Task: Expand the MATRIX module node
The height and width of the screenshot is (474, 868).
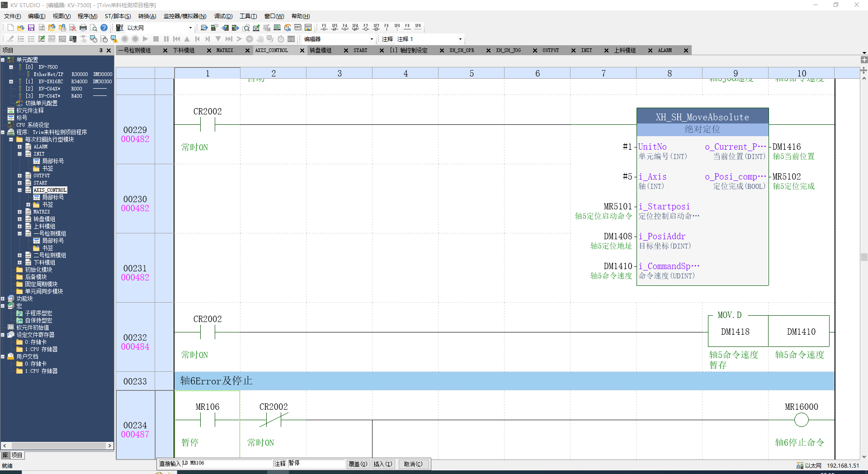Action: tap(20, 212)
